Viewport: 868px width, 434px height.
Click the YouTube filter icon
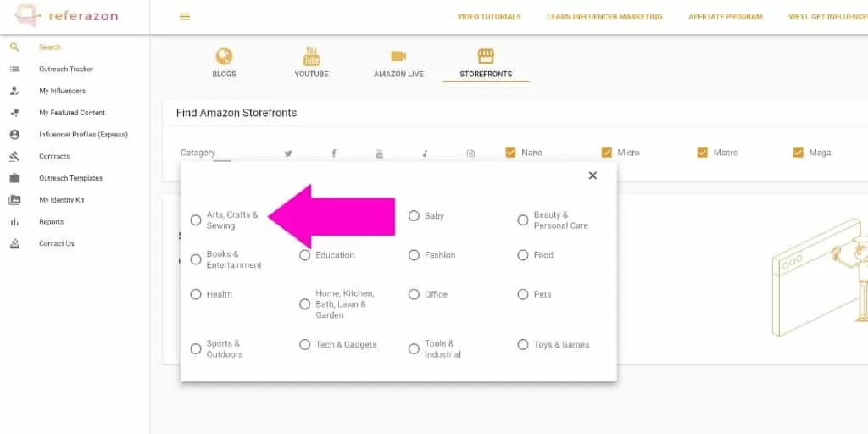coord(379,153)
